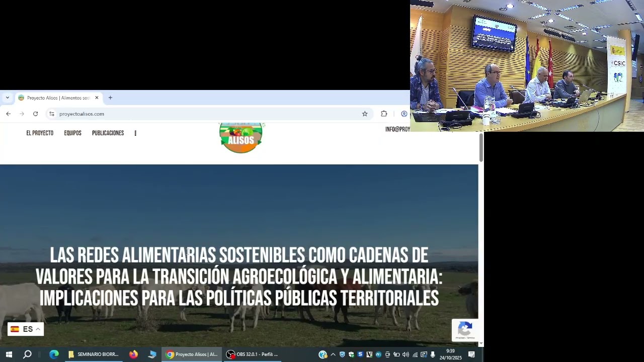This screenshot has height=362, width=644.
Task: Reload the Proyecto Alisos page
Action: (35, 114)
